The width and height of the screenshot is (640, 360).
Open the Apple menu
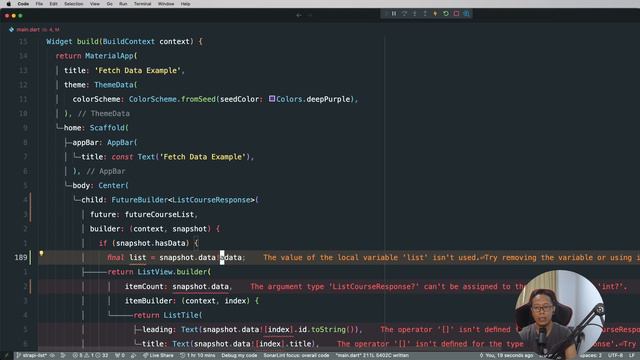(x=8, y=4)
